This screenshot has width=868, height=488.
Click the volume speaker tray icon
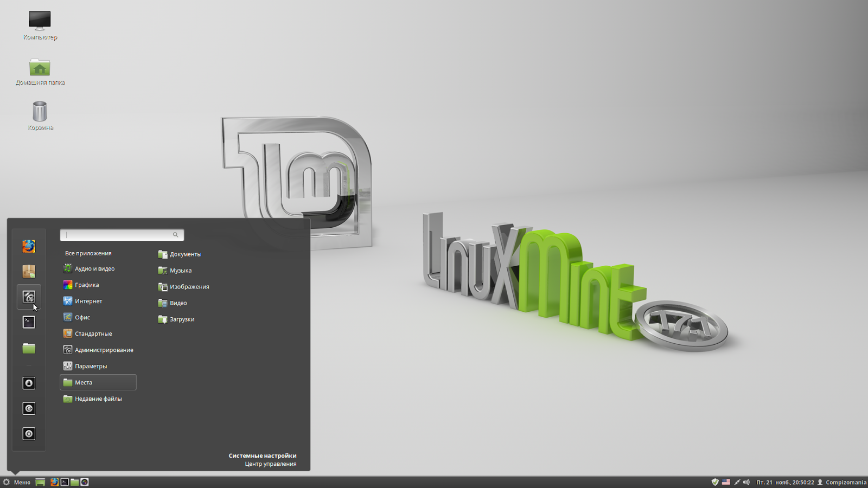coord(746,482)
